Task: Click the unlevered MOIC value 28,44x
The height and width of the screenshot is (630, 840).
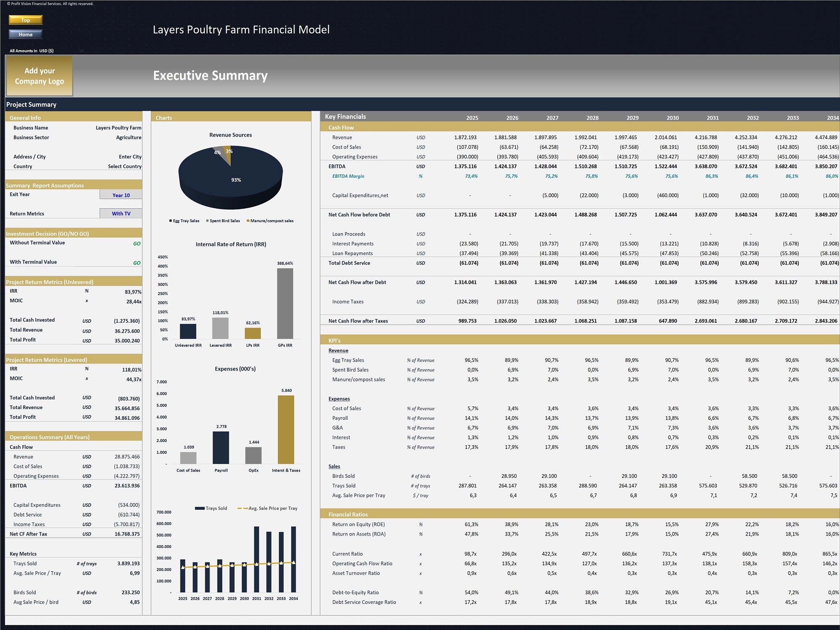Action: click(134, 302)
